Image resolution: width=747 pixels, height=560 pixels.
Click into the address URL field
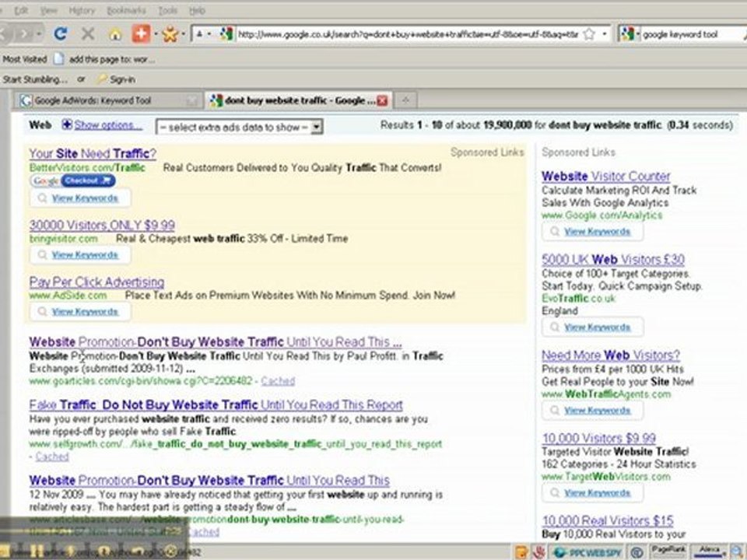coord(408,33)
